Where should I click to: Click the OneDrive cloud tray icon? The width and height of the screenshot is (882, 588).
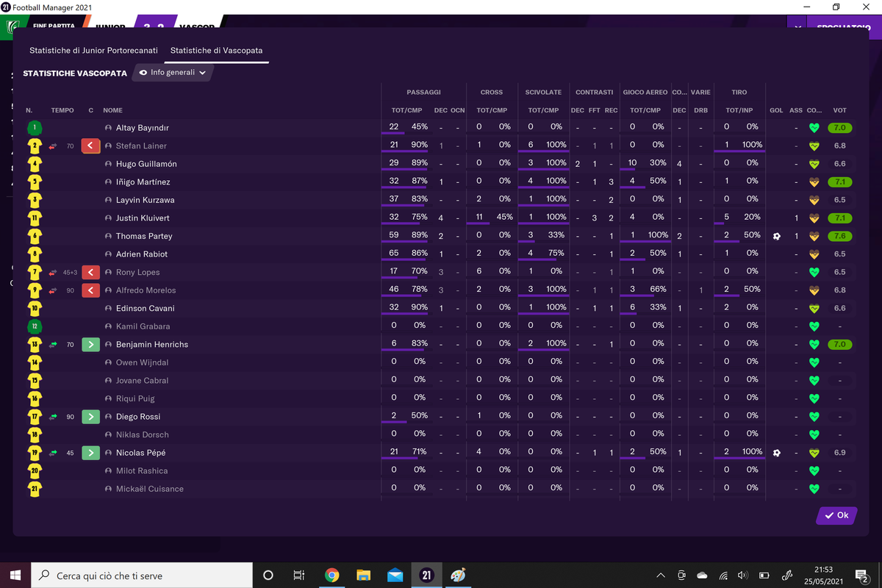pos(702,576)
